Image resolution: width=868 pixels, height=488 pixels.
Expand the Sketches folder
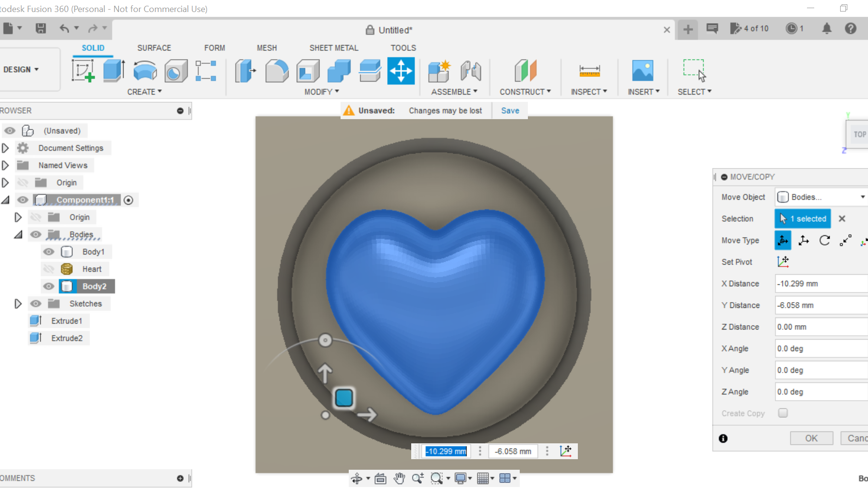point(18,303)
